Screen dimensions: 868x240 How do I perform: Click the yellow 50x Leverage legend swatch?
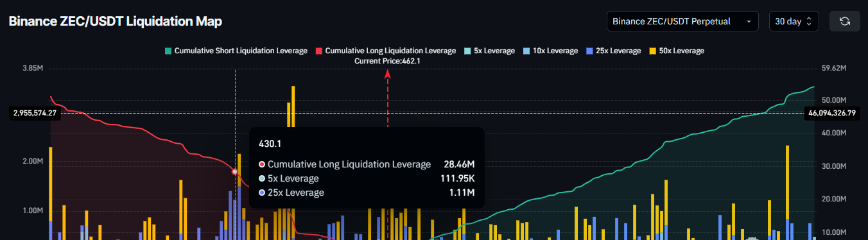pyautogui.click(x=652, y=51)
